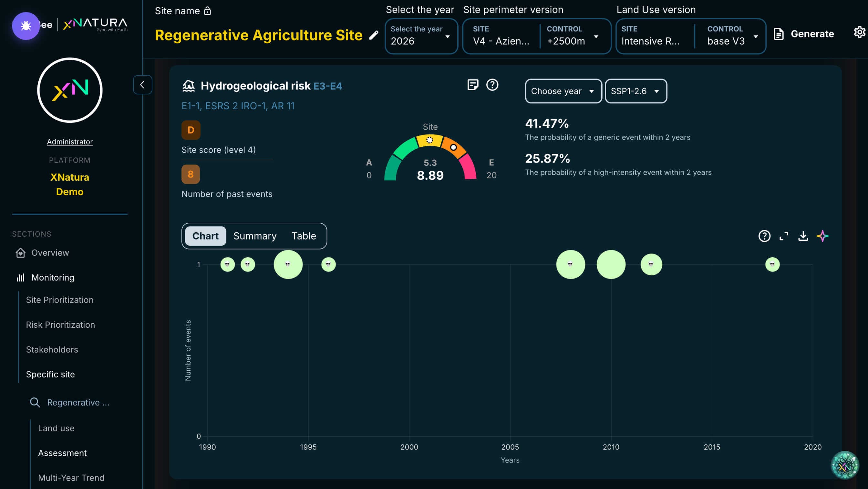Open Multi-Year Trend page
This screenshot has width=868, height=489.
pos(71,478)
